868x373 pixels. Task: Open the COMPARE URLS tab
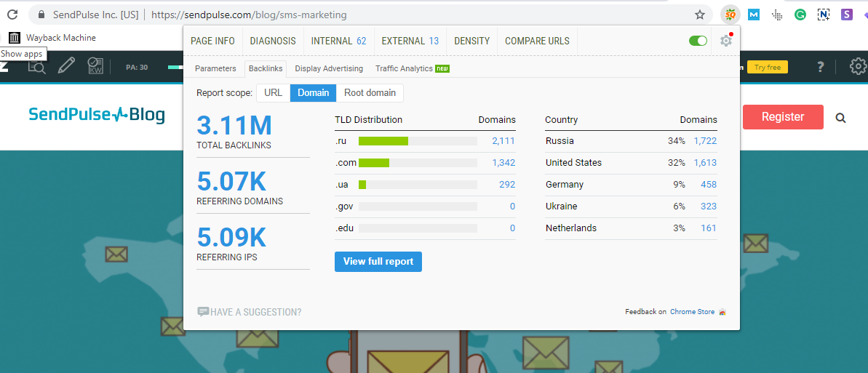[x=537, y=41]
